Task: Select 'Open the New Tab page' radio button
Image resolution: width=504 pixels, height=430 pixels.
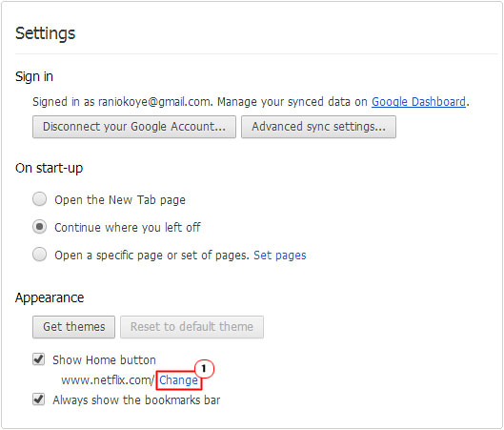Action: click(39, 199)
